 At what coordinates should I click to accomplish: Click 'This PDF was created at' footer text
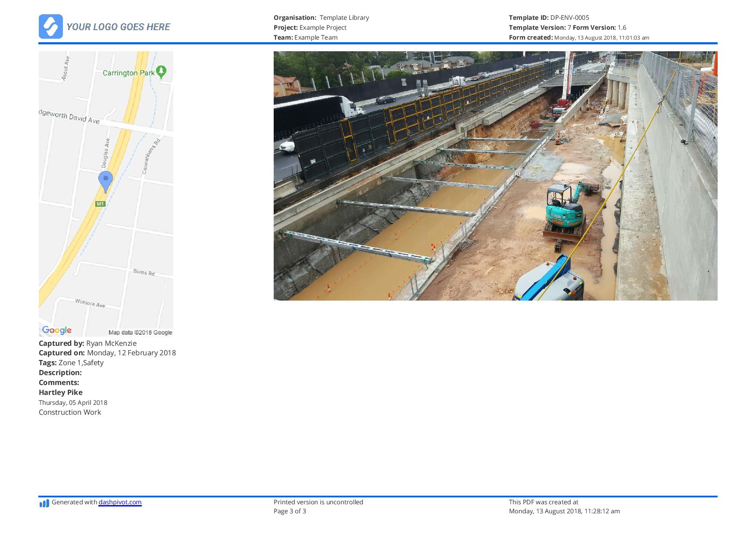click(x=544, y=502)
